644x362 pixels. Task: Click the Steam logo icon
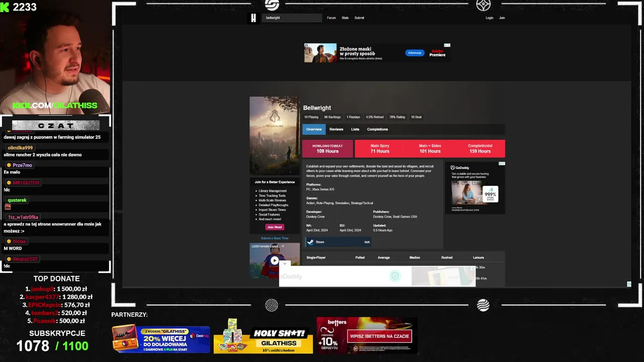point(310,242)
